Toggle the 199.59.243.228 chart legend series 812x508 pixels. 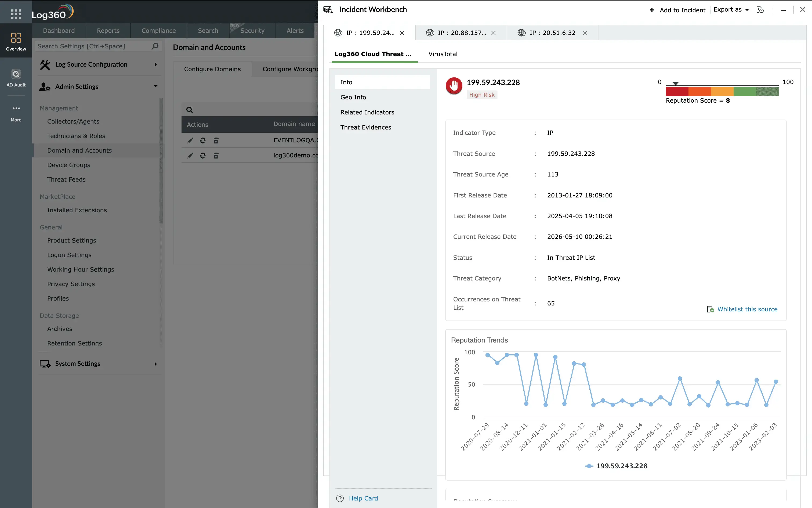point(616,466)
